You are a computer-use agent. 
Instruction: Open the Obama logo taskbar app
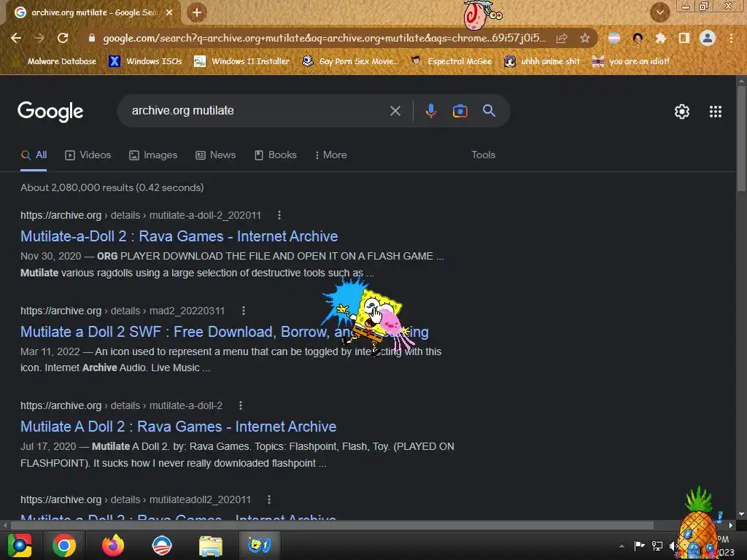pyautogui.click(x=162, y=545)
